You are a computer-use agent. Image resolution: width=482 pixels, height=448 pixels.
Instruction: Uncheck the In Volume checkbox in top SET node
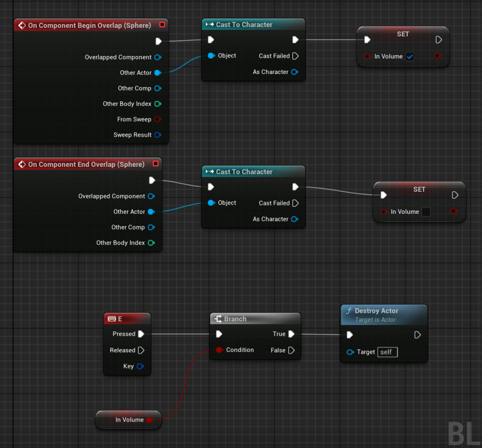[410, 57]
